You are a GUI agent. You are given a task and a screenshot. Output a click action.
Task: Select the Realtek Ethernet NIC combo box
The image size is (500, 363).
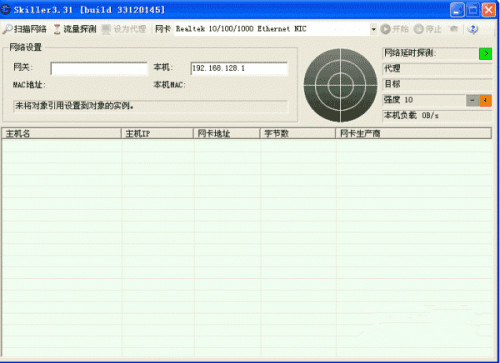(x=276, y=29)
